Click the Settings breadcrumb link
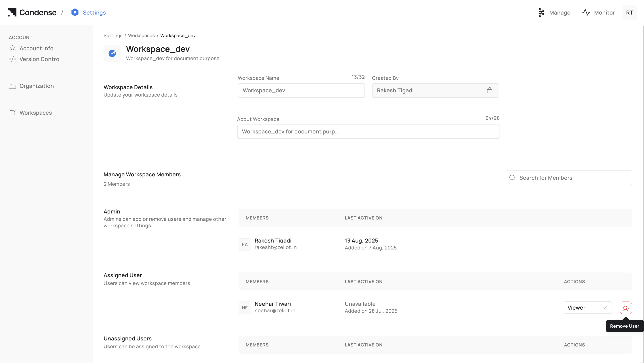This screenshot has width=644, height=363. click(x=113, y=36)
